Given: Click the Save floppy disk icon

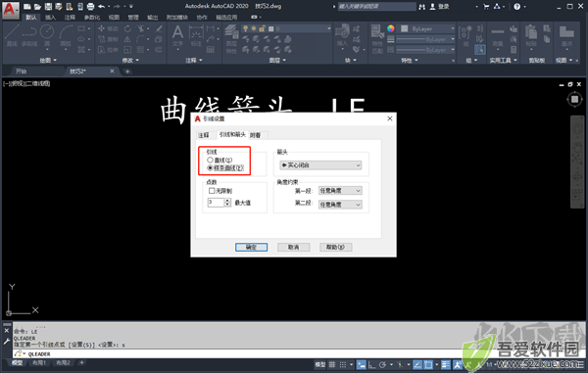Looking at the screenshot, I should coord(48,7).
